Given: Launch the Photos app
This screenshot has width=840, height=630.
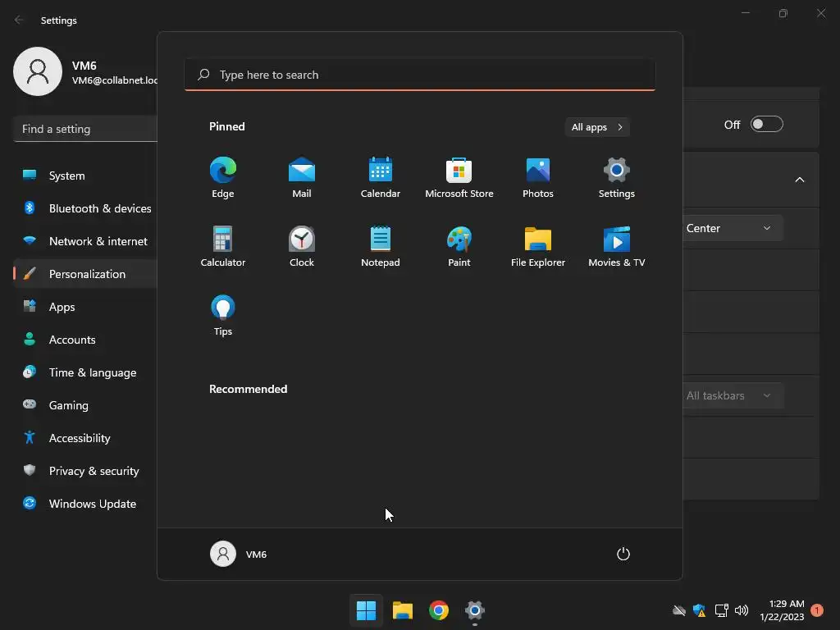Looking at the screenshot, I should [x=538, y=178].
